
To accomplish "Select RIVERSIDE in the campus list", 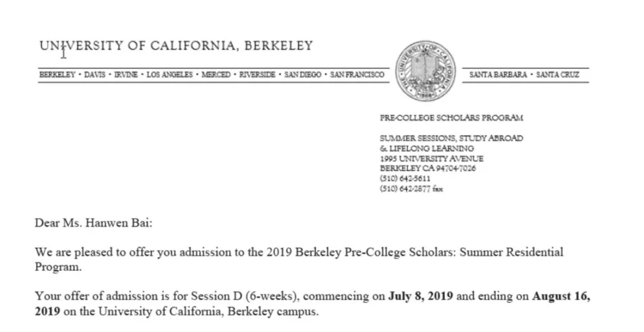I will 258,75.
